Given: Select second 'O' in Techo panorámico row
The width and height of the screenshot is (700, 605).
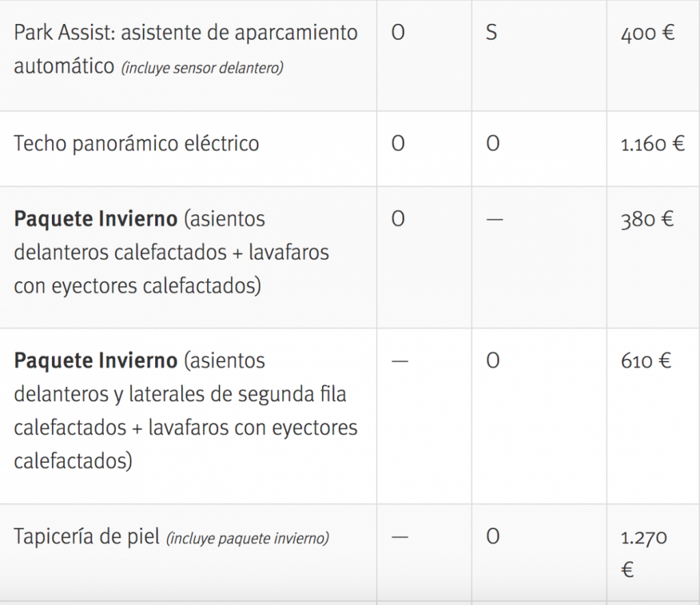Looking at the screenshot, I should click(492, 144).
